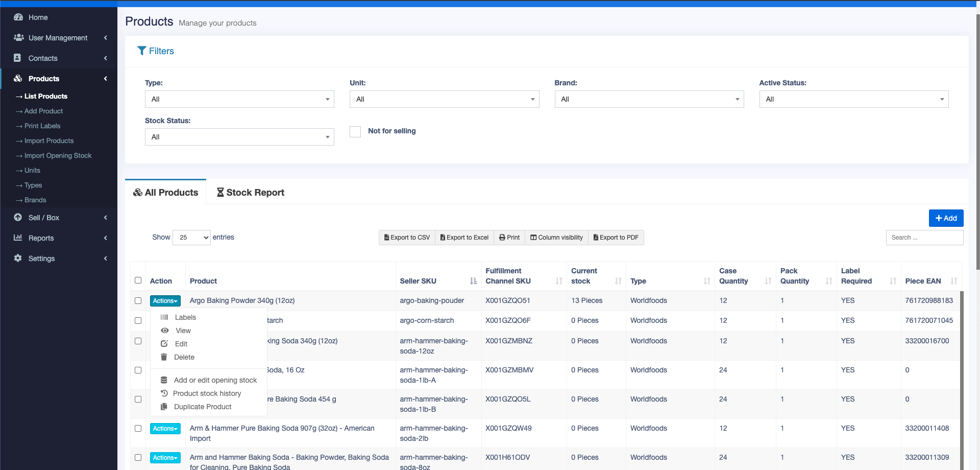This screenshot has height=470, width=980.
Task: Check the arm-hammer-baking-soda-1lb-B row checkbox
Action: (x=138, y=399)
